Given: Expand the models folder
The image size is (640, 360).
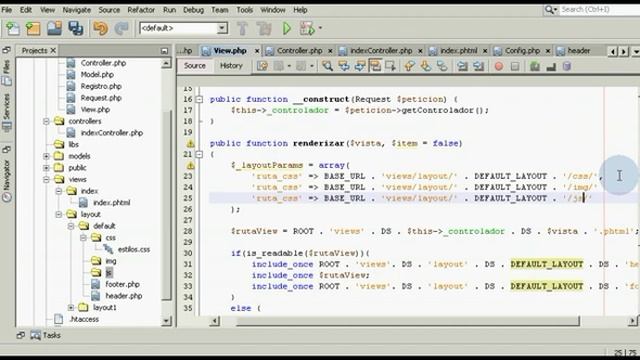Looking at the screenshot, I should [x=46, y=156].
